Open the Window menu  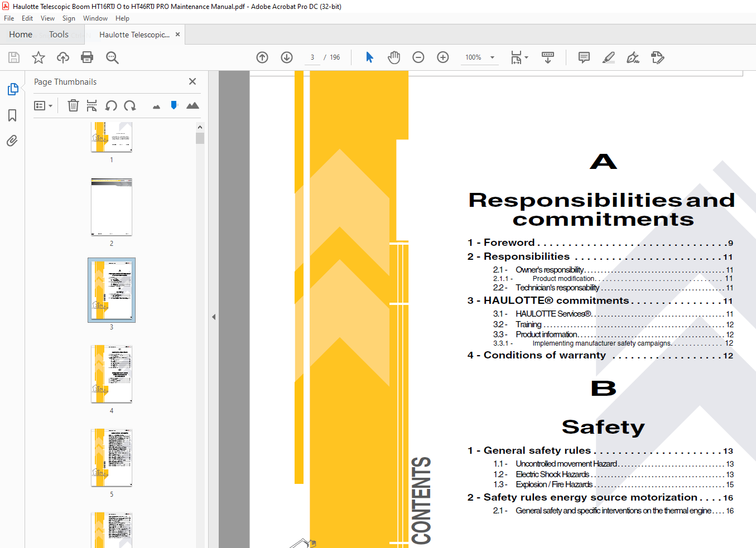(95, 18)
